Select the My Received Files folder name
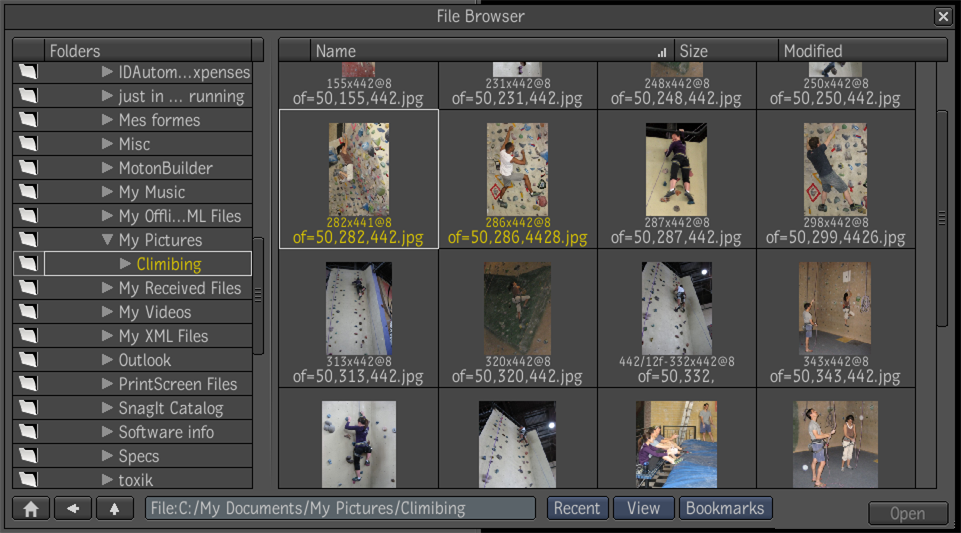This screenshot has width=961, height=533. tap(180, 288)
